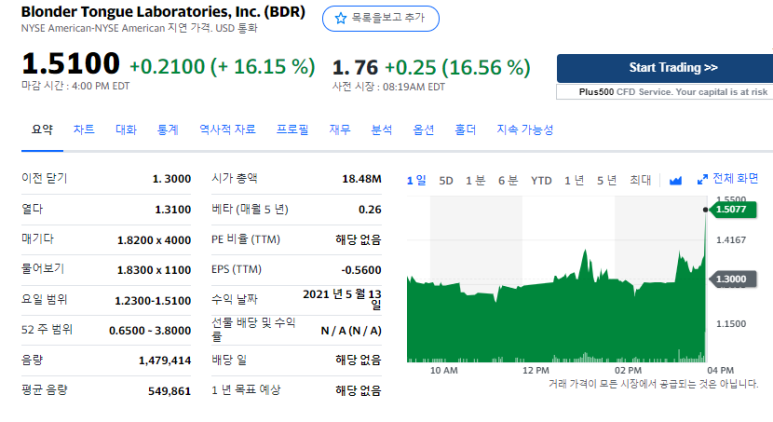
Task: Click the closing price 1.5100
Action: pyautogui.click(x=70, y=64)
